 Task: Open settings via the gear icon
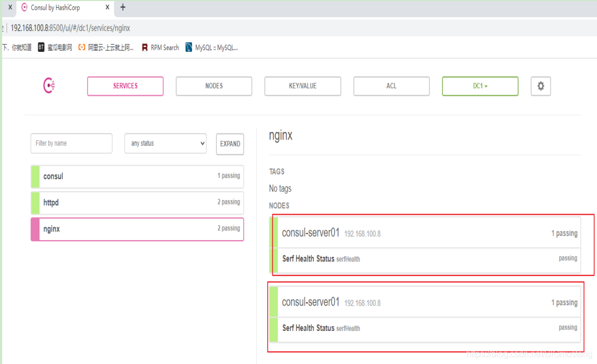pyautogui.click(x=541, y=86)
